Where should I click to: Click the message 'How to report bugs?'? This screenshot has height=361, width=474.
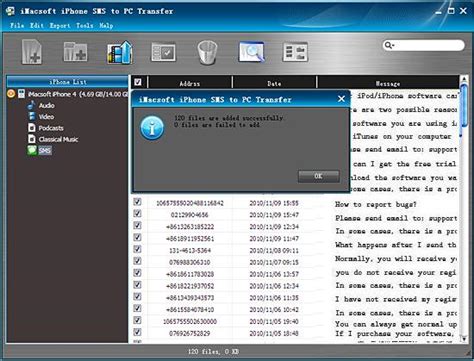tap(376, 204)
